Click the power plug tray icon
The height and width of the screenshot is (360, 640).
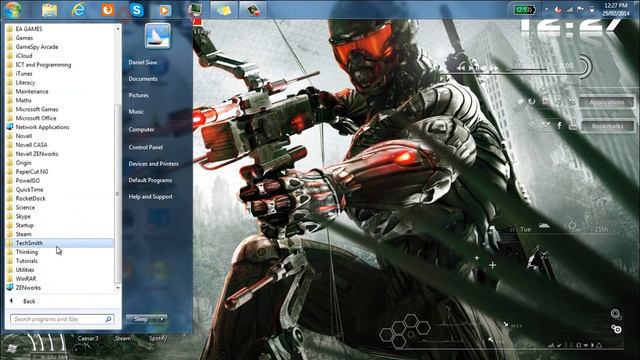pos(591,9)
